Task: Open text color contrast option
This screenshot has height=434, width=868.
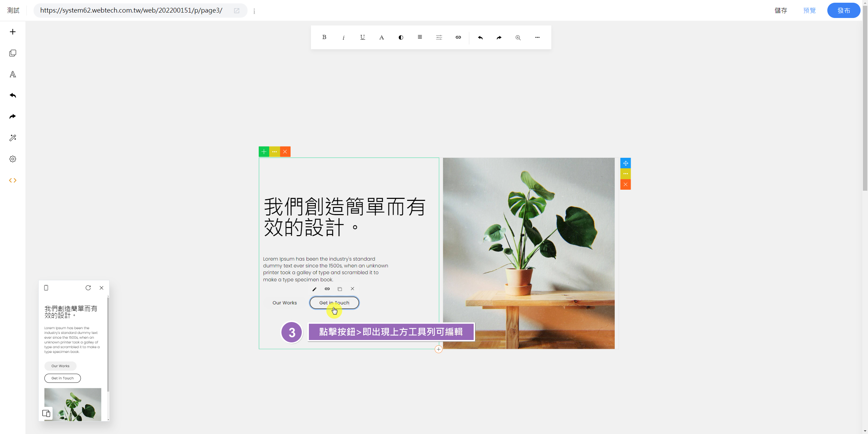Action: point(401,37)
